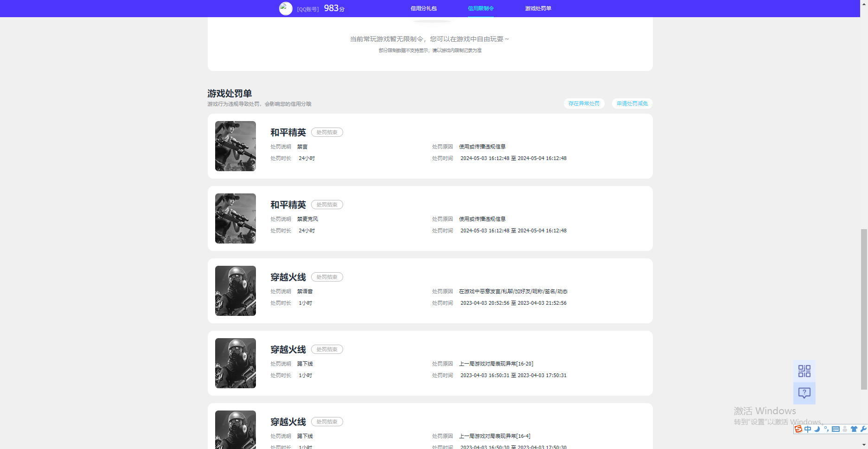Viewport: 868px width, 449px height.
Task: Switch to the 信用分礼包 tab
Action: click(423, 8)
